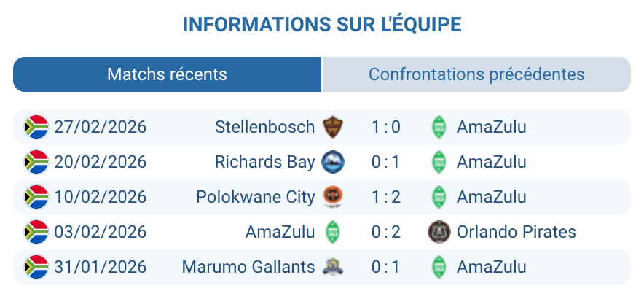Click South Africa flag beside 10/02/2026

[36, 197]
